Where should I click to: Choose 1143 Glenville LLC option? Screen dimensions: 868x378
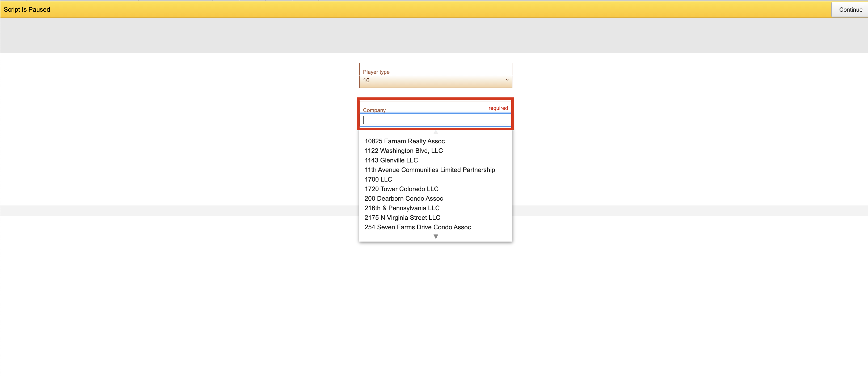391,160
